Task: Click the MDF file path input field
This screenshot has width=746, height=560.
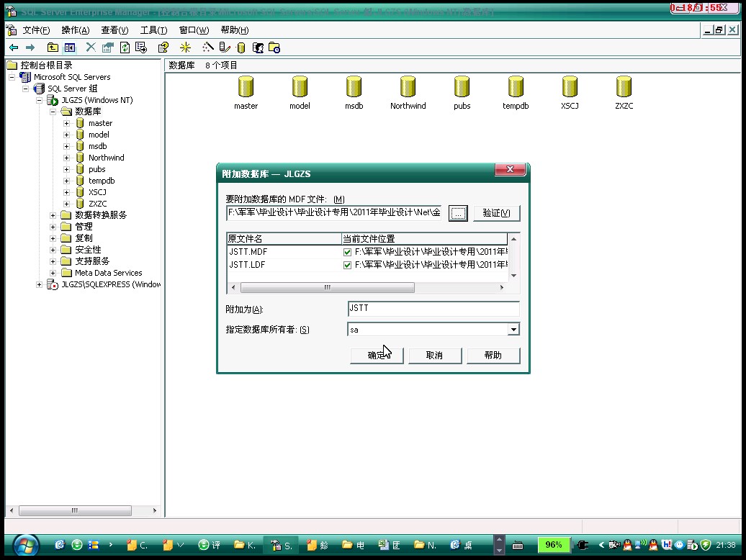Action: click(334, 212)
